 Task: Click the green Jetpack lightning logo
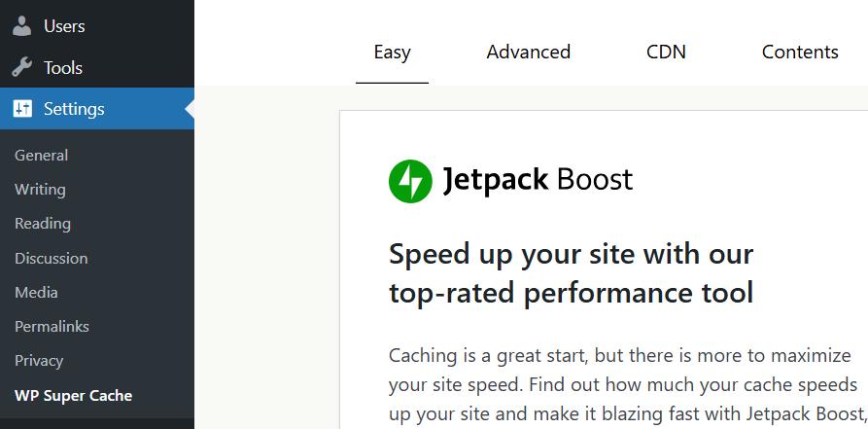click(x=410, y=181)
